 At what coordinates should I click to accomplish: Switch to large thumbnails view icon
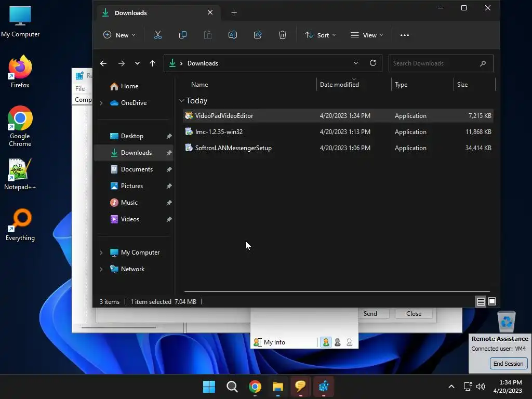click(492, 301)
